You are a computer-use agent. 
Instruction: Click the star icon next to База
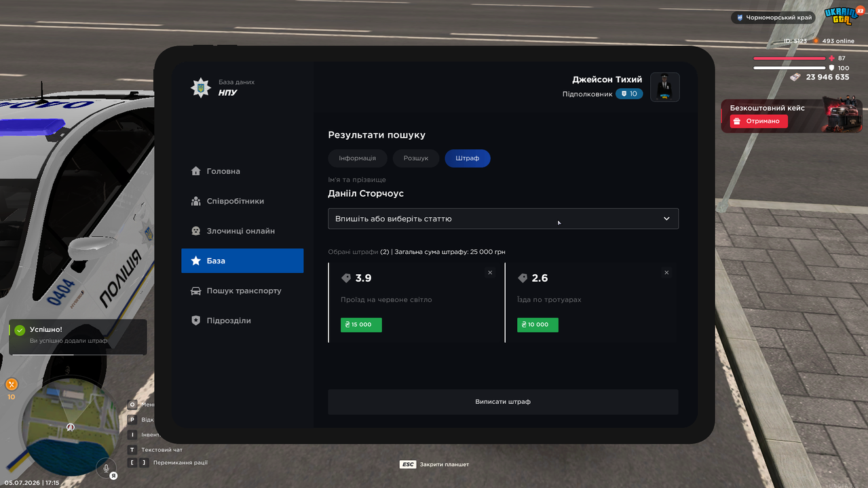point(196,261)
